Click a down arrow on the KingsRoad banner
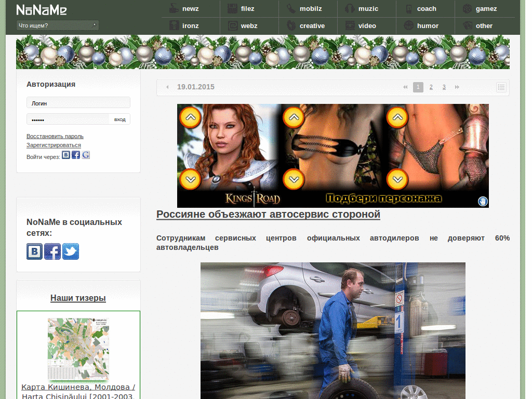Screen dimensions: 532x399 tap(190, 179)
